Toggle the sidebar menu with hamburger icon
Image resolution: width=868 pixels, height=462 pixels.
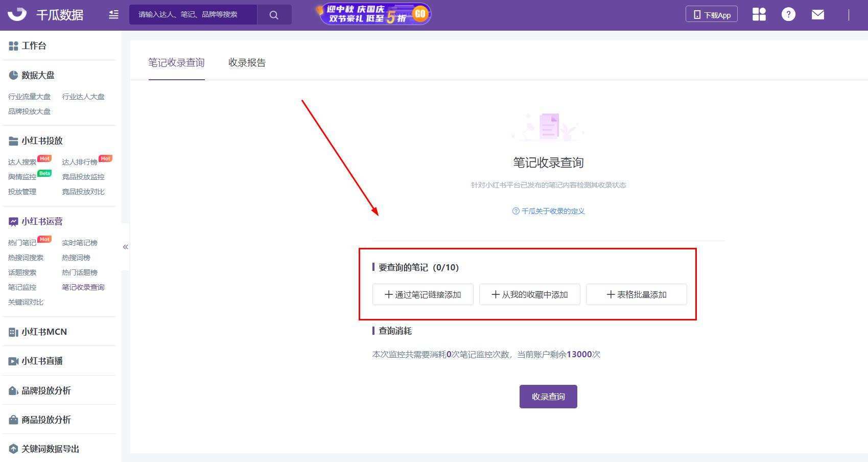click(x=113, y=15)
